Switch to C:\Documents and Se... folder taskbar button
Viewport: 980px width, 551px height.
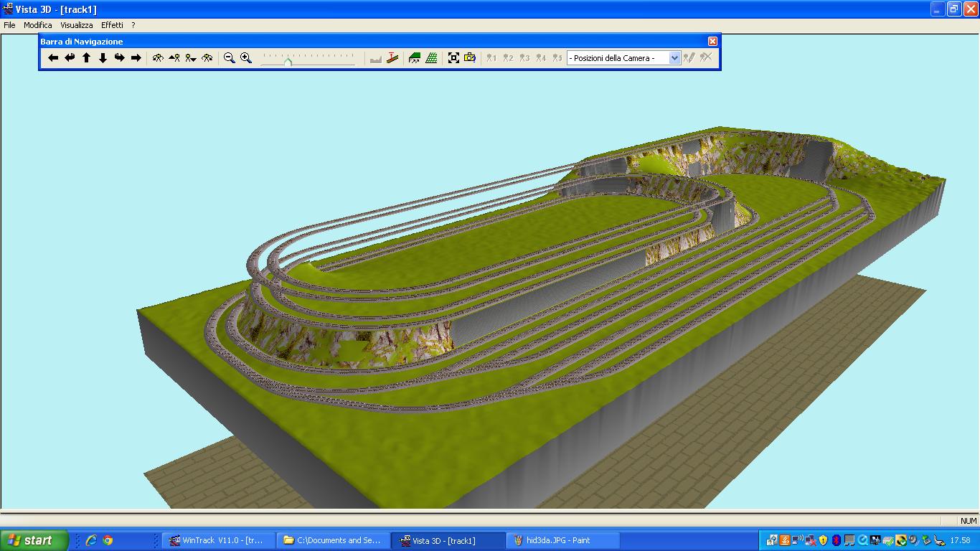click(x=334, y=540)
